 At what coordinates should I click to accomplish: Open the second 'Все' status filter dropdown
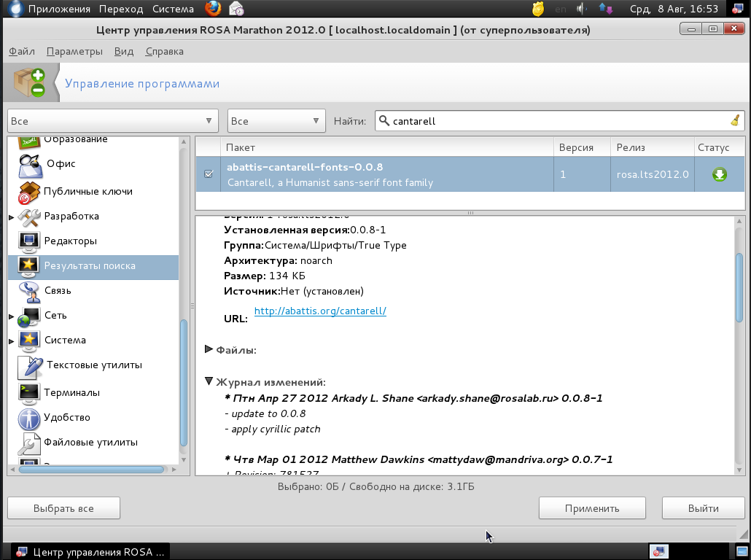[x=276, y=121]
